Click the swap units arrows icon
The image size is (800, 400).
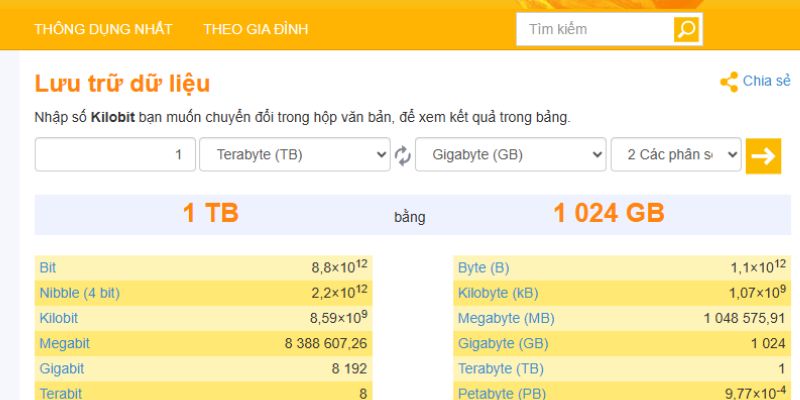[x=403, y=155]
